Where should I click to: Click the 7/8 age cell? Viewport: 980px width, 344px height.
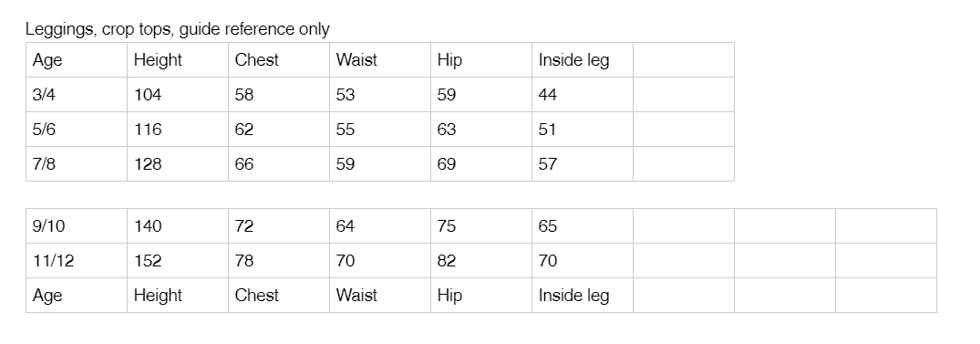click(77, 164)
